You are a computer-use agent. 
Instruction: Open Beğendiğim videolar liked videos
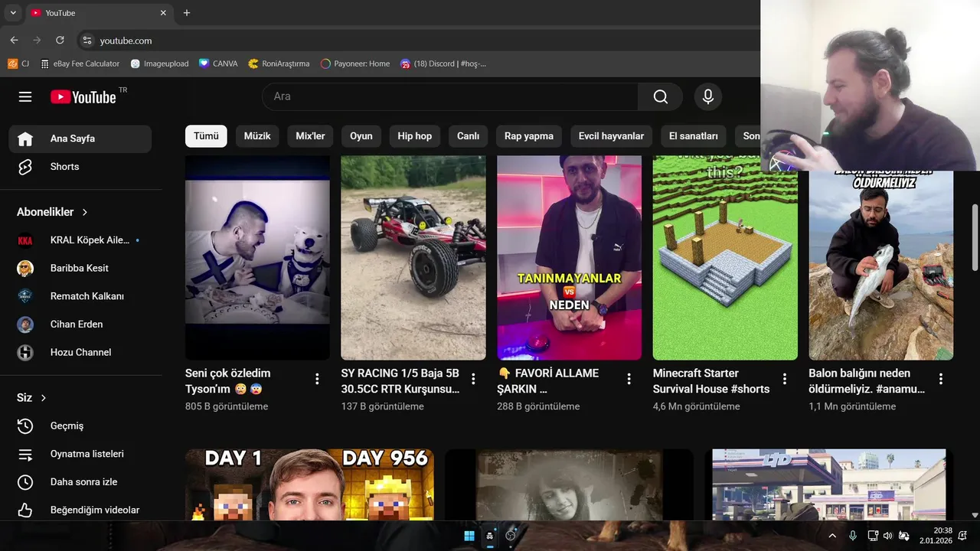[x=80, y=510]
